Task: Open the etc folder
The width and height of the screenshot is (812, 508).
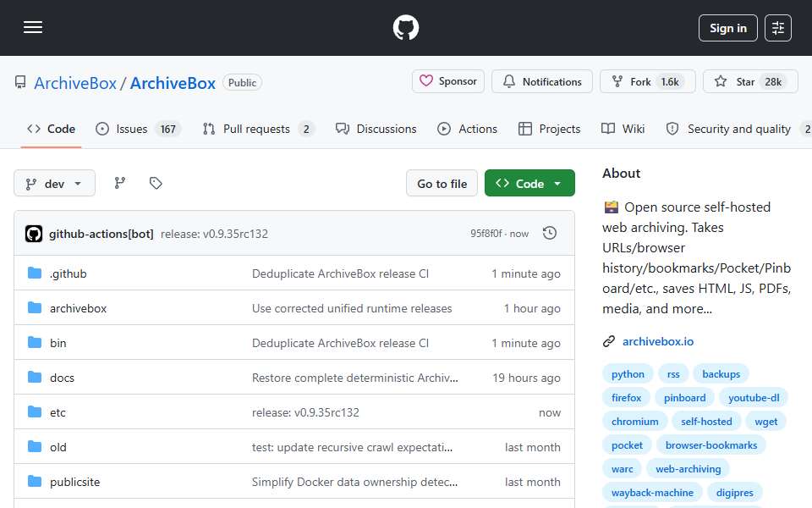Action: tap(58, 412)
